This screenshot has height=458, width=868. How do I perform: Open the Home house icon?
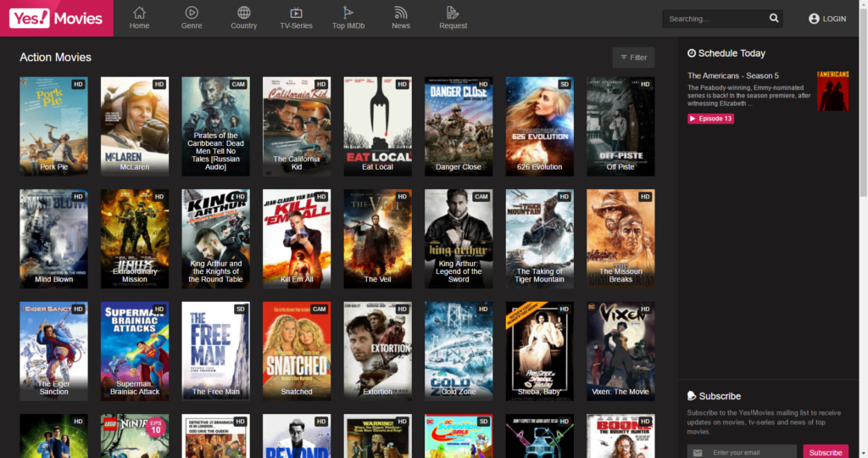140,12
